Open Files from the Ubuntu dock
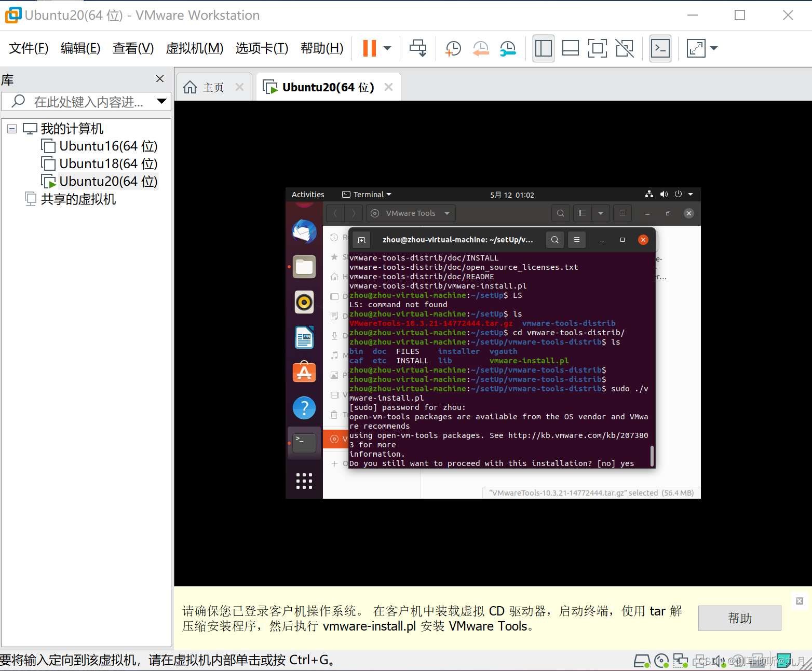812x671 pixels. tap(304, 267)
